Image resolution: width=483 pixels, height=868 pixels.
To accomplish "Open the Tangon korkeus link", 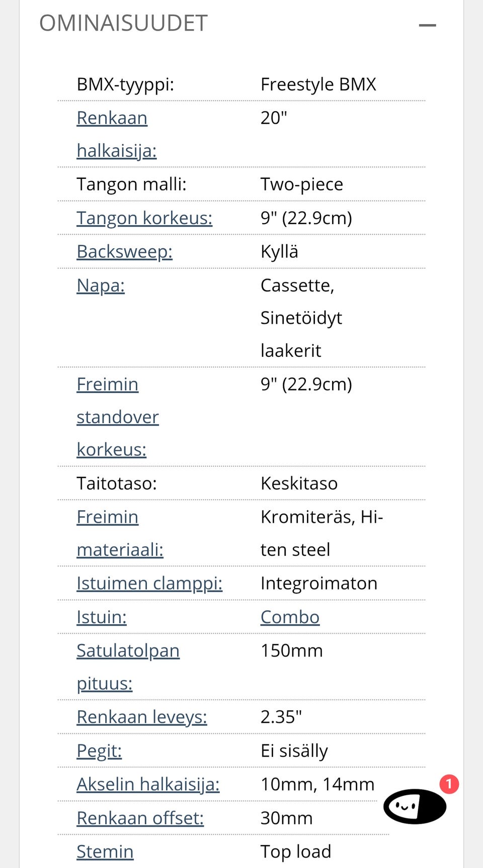I will 144,218.
